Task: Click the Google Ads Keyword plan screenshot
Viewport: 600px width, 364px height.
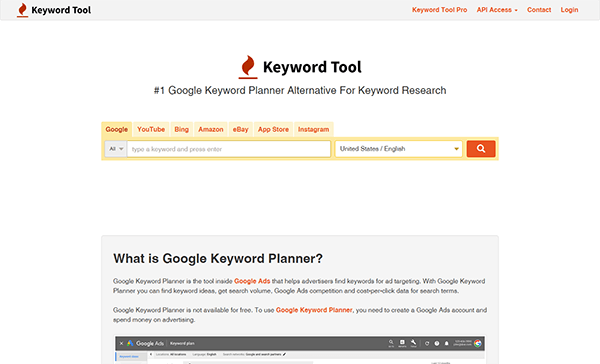Action: click(300, 350)
